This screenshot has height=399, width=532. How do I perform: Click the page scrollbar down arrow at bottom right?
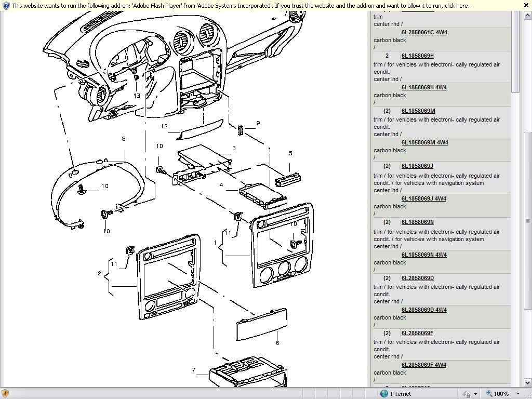[528, 382]
